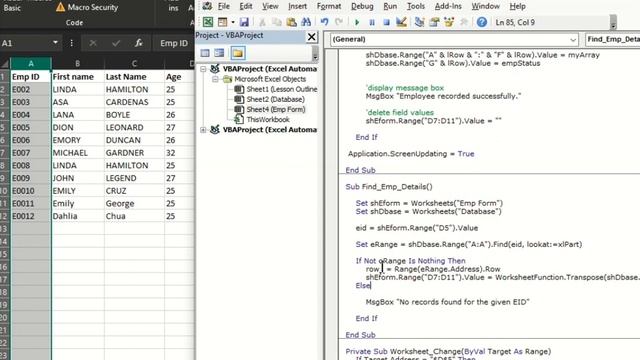
Task: Click View Object icon in Project pane
Action: click(x=219, y=53)
